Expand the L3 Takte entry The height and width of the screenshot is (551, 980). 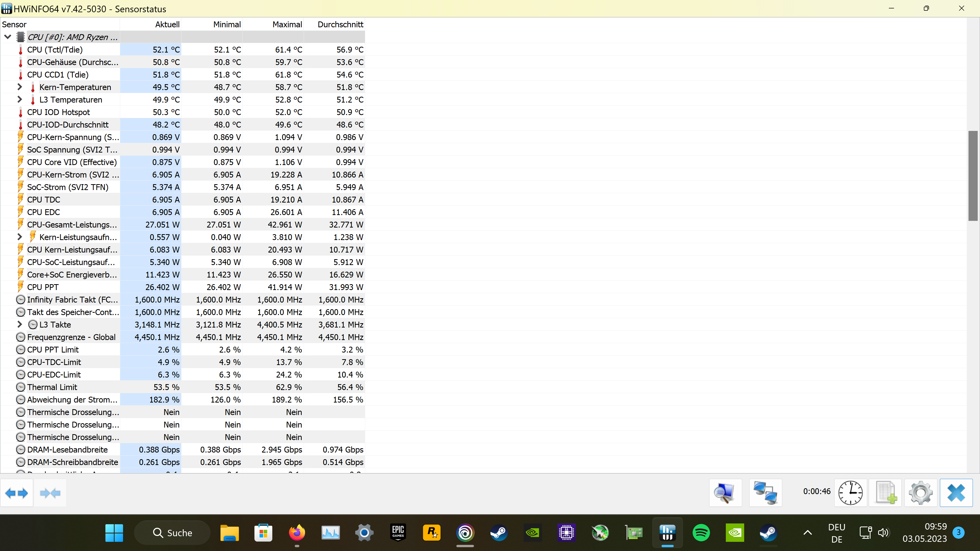point(19,324)
